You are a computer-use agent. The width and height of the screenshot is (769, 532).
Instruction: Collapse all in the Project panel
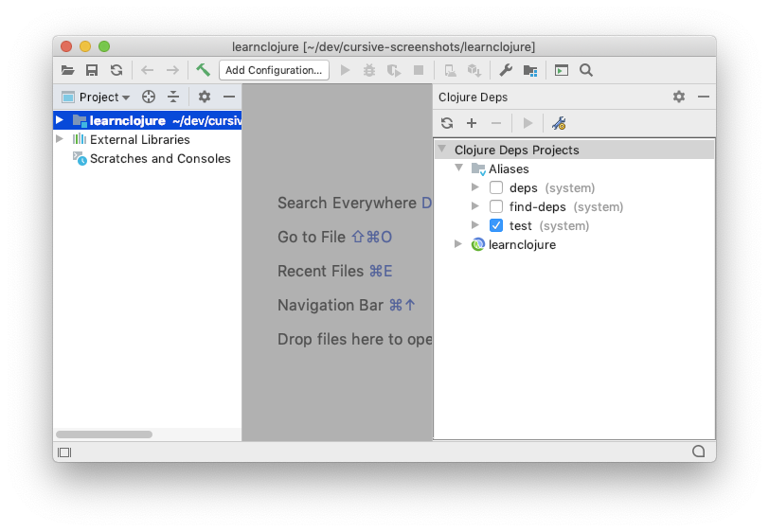(173, 97)
